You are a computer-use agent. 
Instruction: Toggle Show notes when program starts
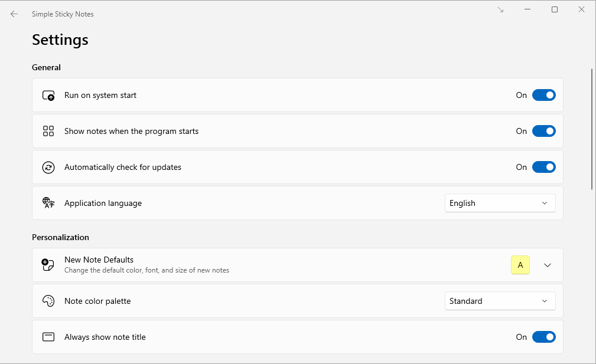tap(543, 131)
